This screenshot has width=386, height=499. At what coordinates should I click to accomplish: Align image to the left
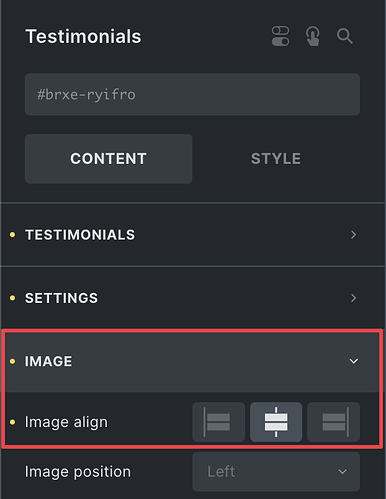pyautogui.click(x=219, y=422)
